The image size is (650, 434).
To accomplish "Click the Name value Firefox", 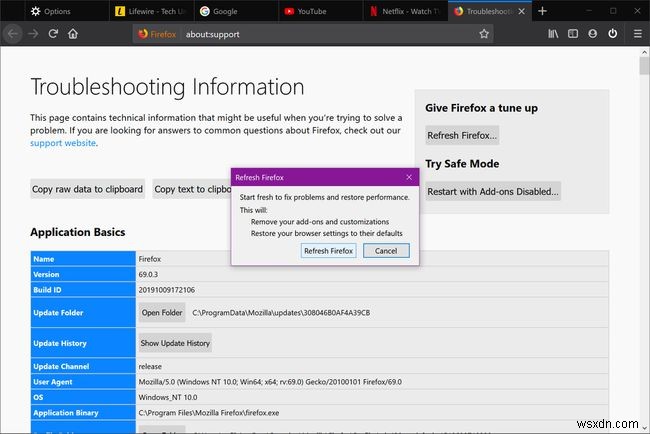I will point(150,259).
